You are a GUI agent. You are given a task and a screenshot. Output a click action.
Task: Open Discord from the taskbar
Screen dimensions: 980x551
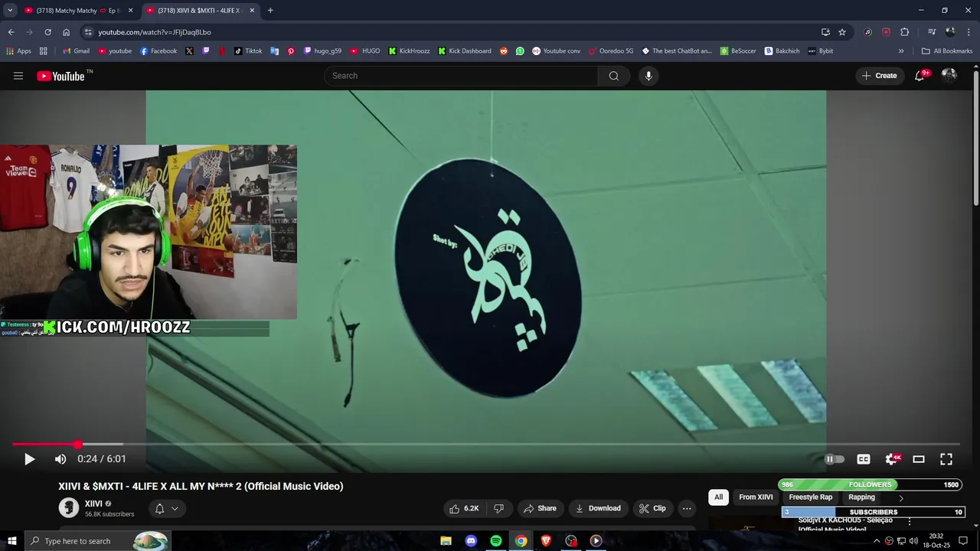tap(471, 541)
